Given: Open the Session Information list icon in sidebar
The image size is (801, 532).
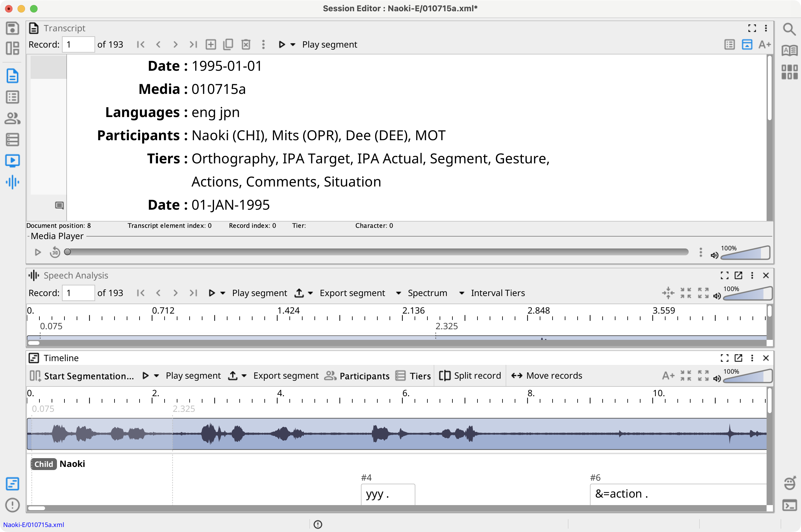Looking at the screenshot, I should click(x=13, y=97).
